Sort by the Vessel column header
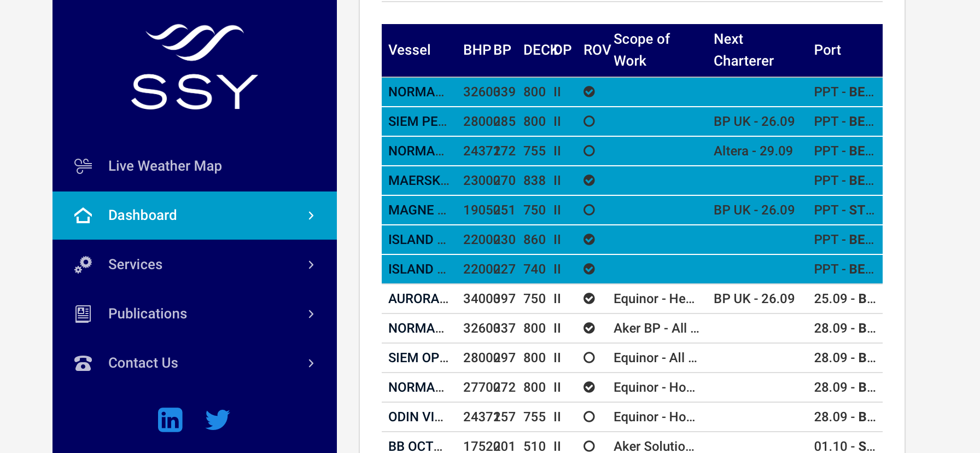Image resolution: width=980 pixels, height=453 pixels. pyautogui.click(x=409, y=50)
